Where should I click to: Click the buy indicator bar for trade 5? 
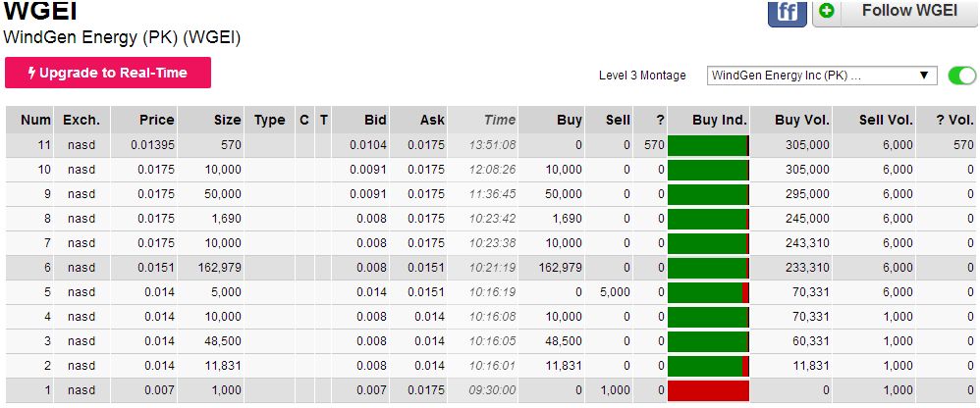point(708,292)
